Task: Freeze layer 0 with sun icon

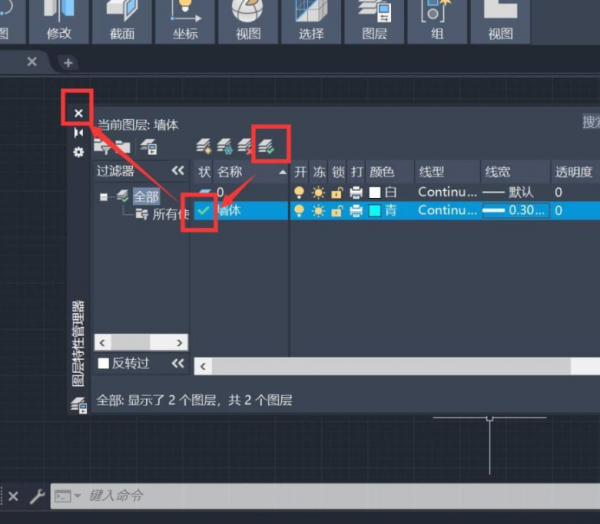Action: tap(318, 192)
